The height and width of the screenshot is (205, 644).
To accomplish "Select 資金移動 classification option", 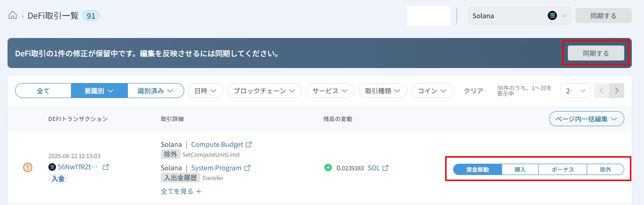I will (478, 169).
